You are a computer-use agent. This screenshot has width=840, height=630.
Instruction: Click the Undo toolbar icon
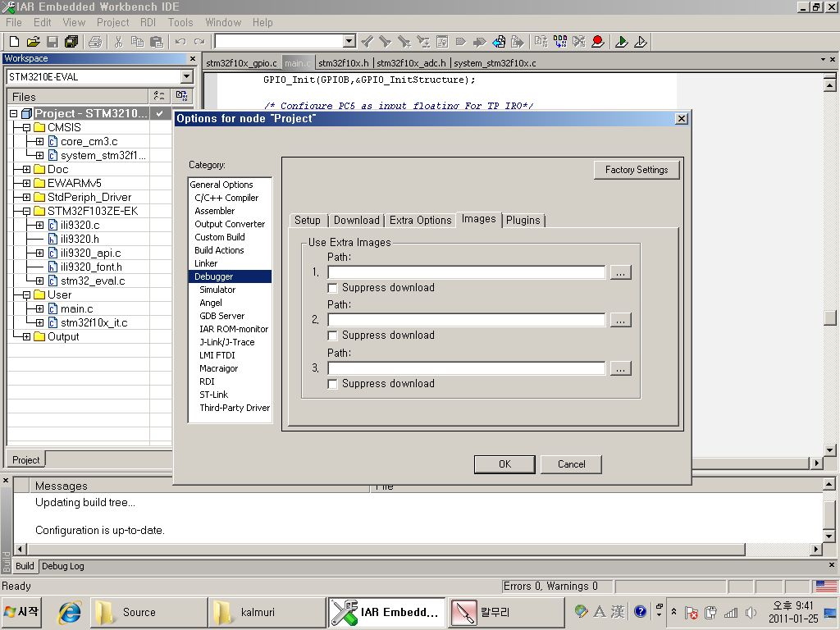coord(180,42)
